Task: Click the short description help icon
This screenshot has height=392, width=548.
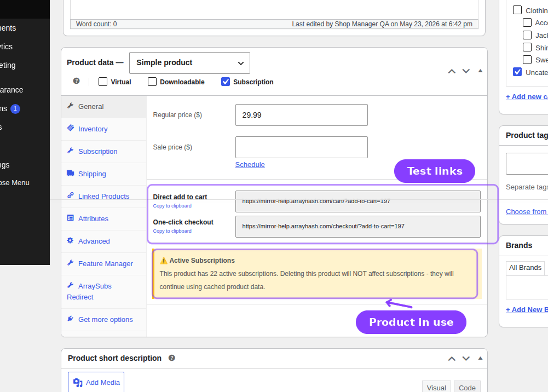Action: (x=171, y=358)
